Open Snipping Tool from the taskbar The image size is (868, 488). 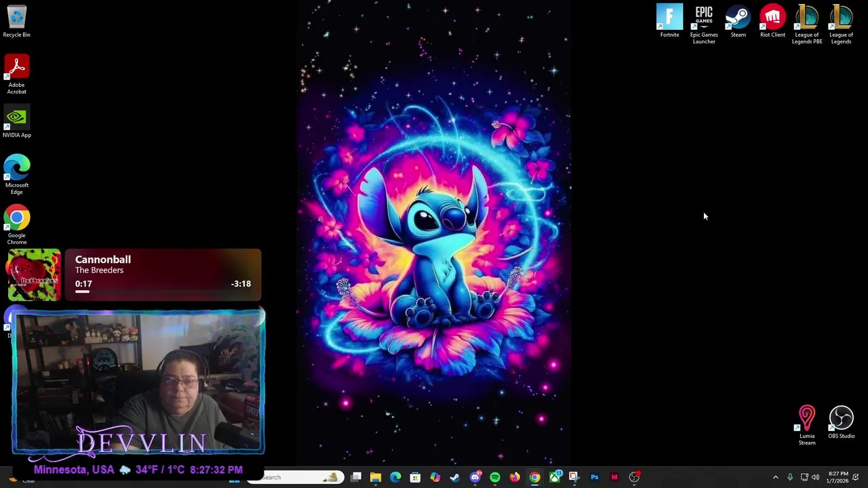tap(574, 477)
